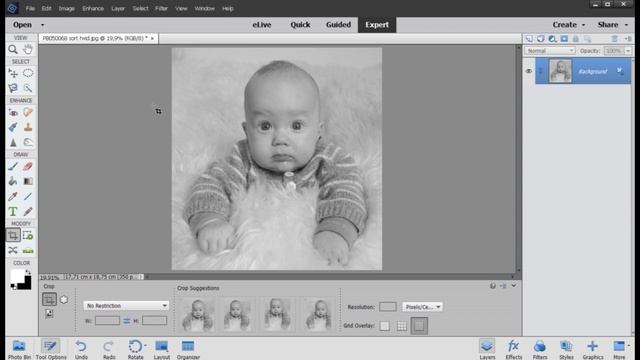Click the Rotate button
The image size is (640, 360).
pyautogui.click(x=136, y=350)
